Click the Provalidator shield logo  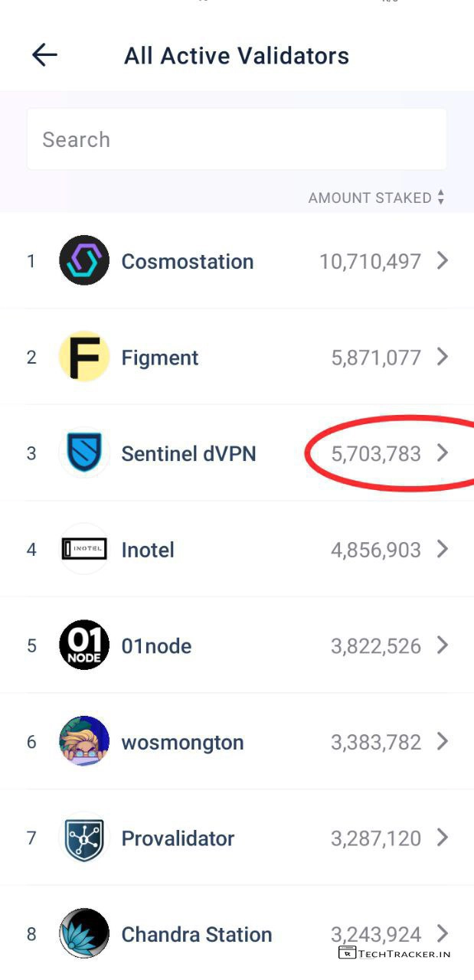pos(84,838)
